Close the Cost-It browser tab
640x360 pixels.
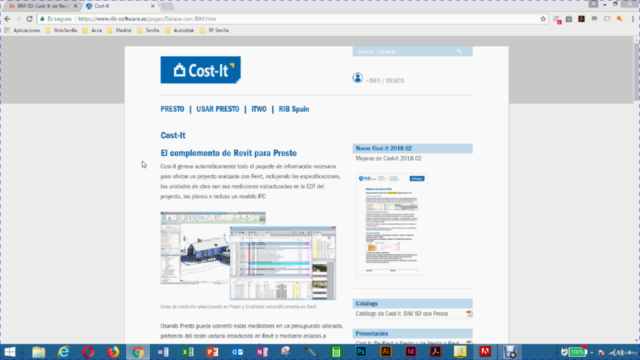153,6
